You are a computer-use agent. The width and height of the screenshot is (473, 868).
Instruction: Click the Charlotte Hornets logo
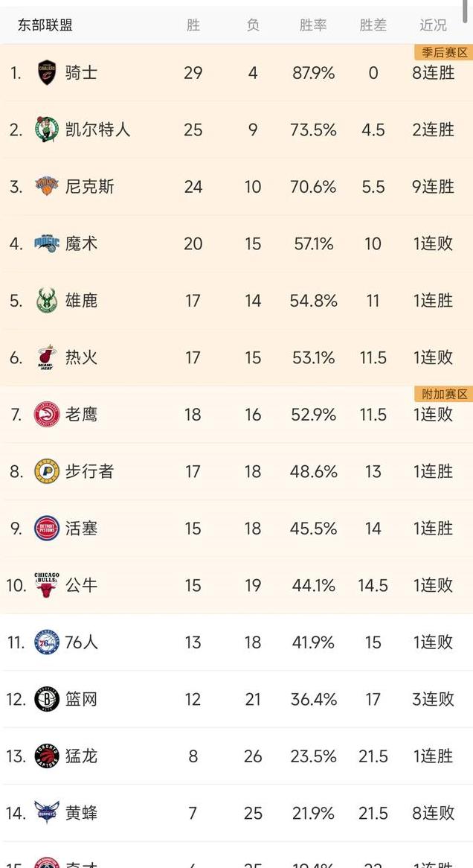tap(47, 813)
